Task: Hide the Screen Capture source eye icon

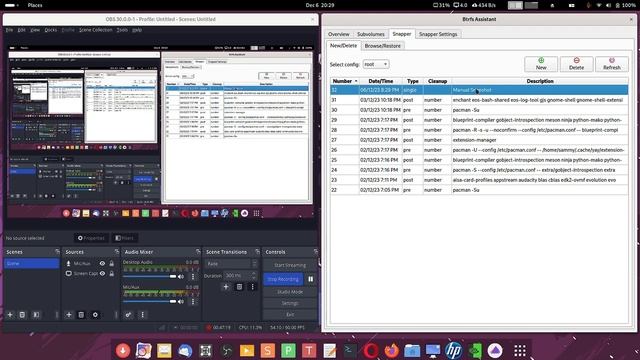Action: click(x=102, y=273)
